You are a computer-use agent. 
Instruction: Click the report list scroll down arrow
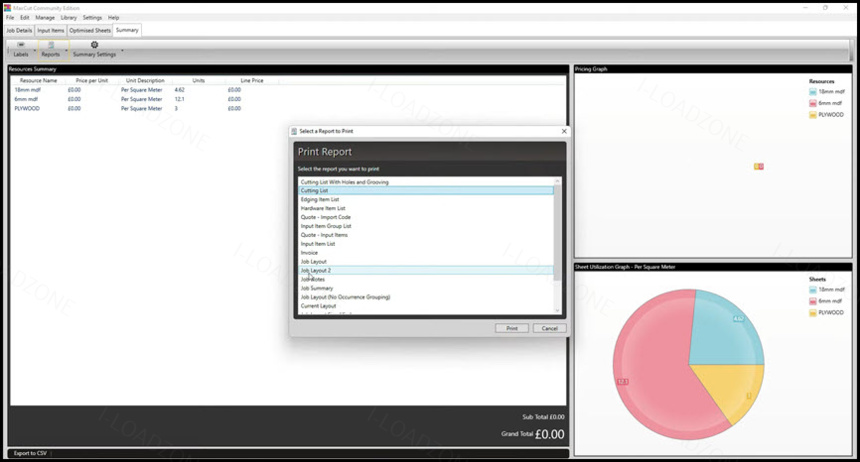[557, 311]
